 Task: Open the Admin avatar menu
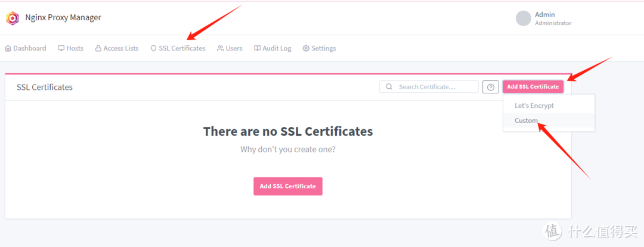click(x=524, y=18)
